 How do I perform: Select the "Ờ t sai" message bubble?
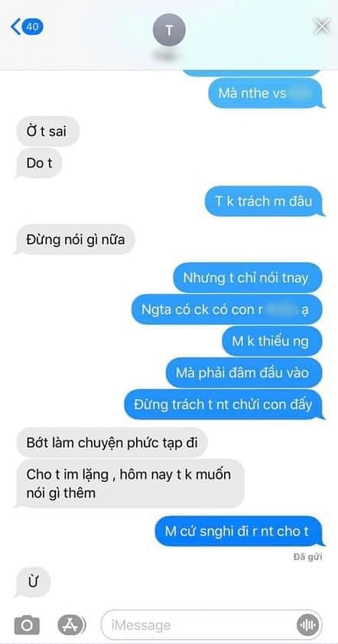point(47,132)
